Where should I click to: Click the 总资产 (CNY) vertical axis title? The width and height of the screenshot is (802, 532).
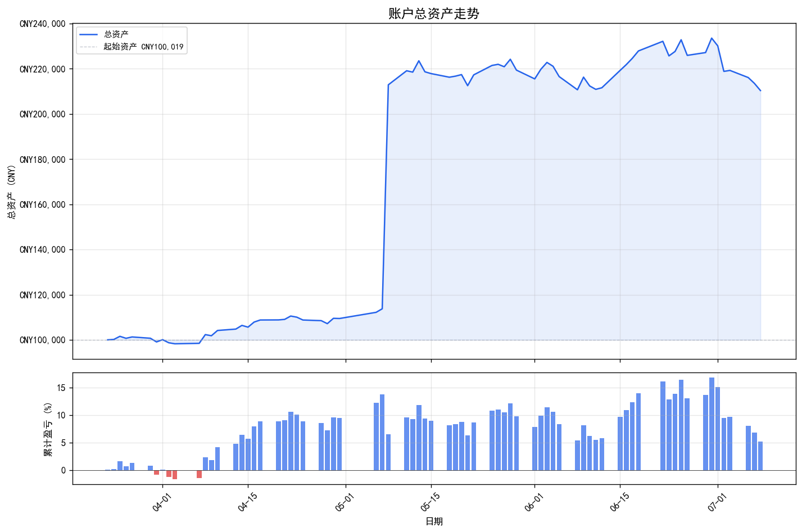11,192
